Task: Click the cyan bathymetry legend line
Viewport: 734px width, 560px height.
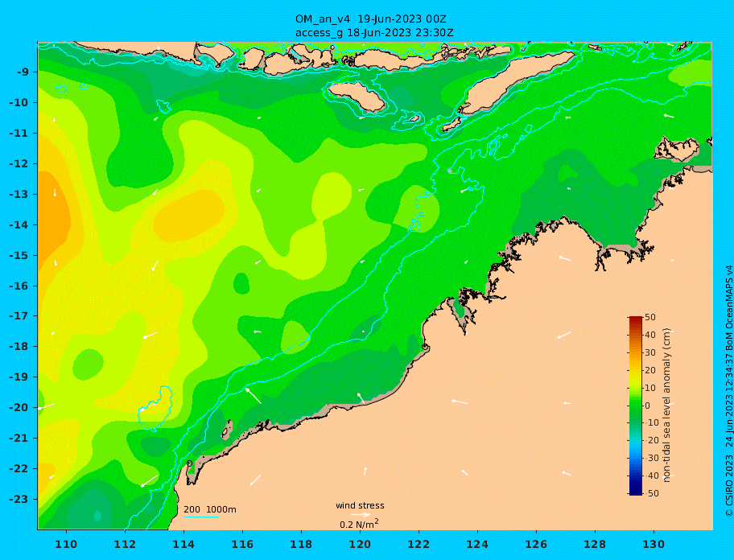Action: [201, 517]
